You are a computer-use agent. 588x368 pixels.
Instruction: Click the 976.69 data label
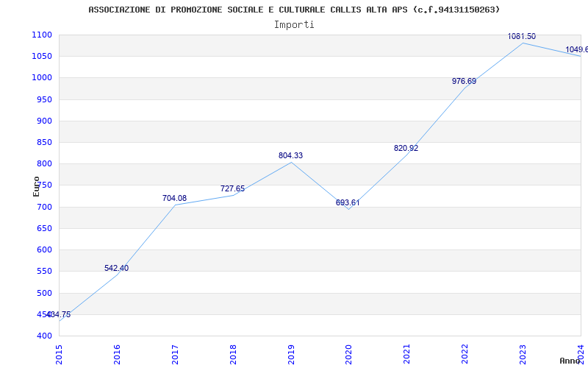pos(464,81)
